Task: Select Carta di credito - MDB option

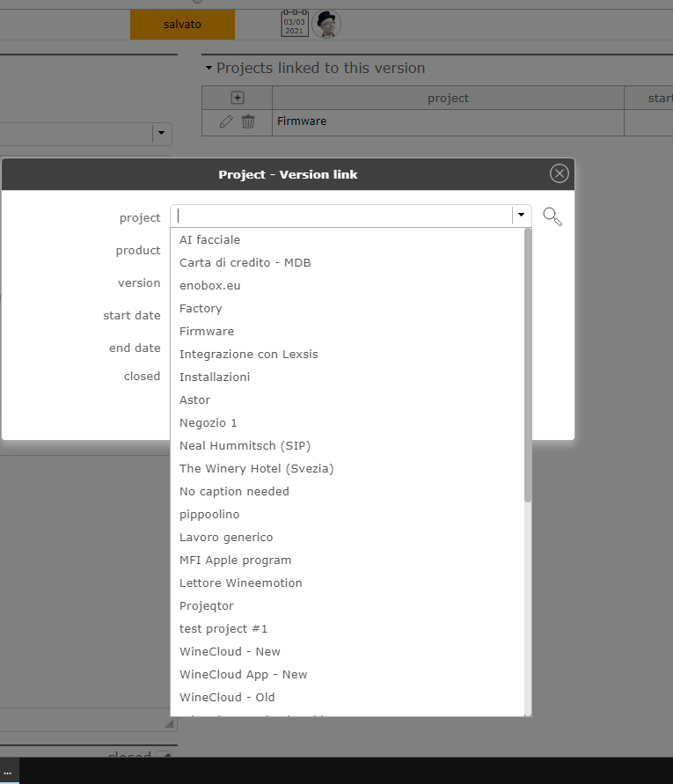Action: [x=347, y=263]
